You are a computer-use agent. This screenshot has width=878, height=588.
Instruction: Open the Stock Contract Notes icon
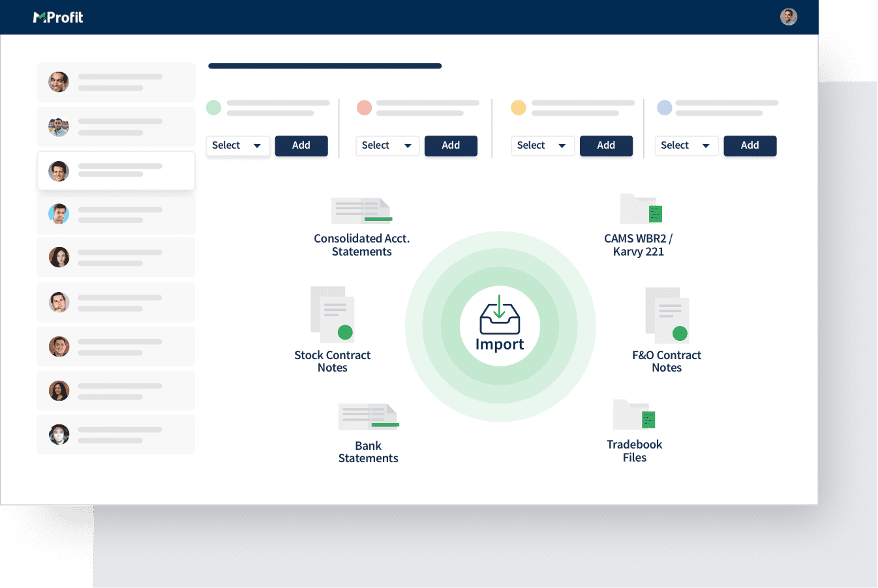pyautogui.click(x=333, y=314)
